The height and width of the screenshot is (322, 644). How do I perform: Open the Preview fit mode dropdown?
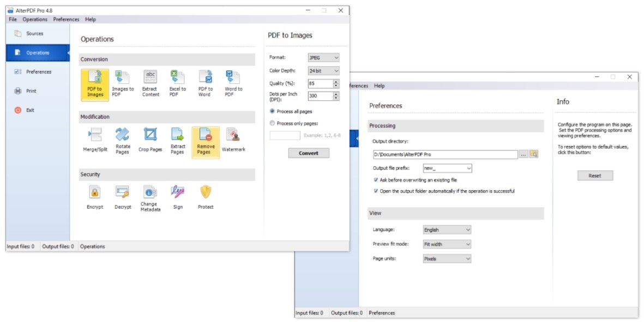pos(447,244)
